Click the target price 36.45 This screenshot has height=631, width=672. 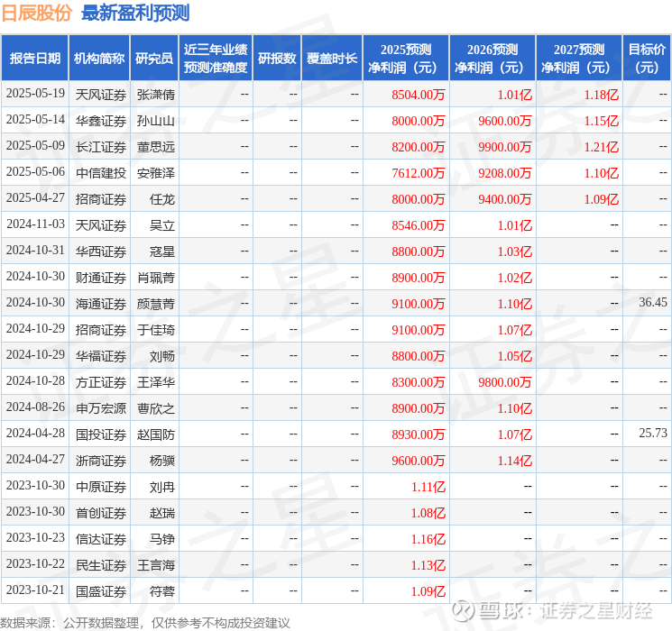(x=653, y=303)
